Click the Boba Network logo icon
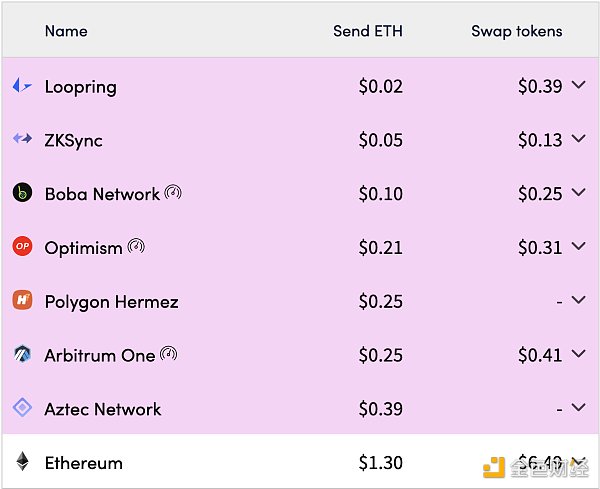The image size is (600, 489). tap(22, 193)
